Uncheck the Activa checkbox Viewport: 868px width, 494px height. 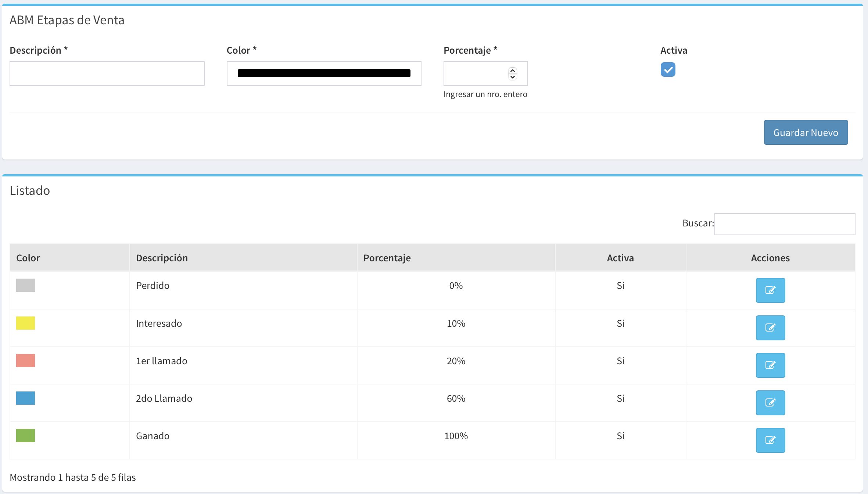coord(668,69)
